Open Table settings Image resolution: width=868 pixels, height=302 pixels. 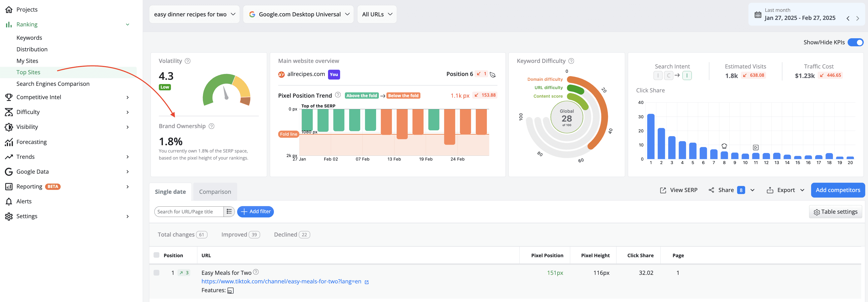click(835, 212)
